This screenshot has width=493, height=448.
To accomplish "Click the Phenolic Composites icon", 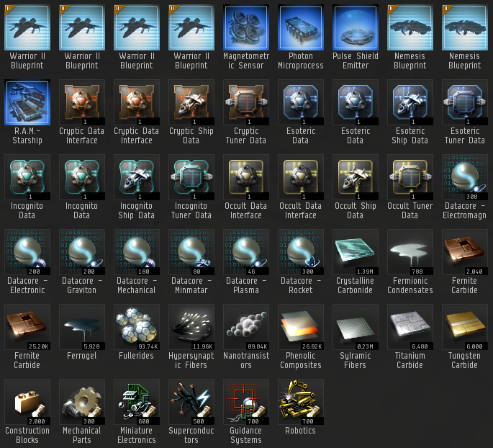I will click(x=301, y=327).
